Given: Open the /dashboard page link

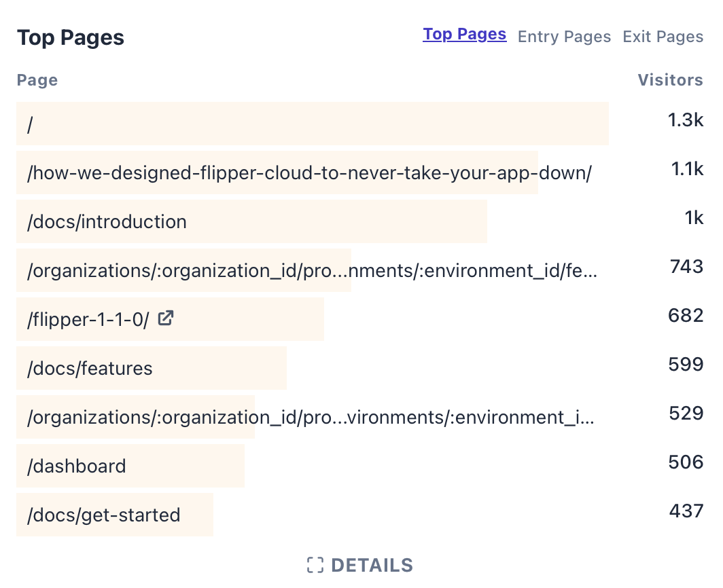Looking at the screenshot, I should (76, 466).
